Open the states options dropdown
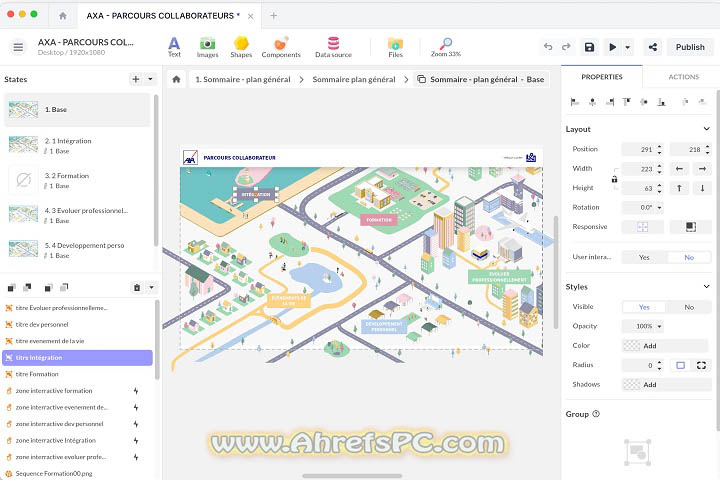Screen dimensions: 720x480 (x=150, y=79)
